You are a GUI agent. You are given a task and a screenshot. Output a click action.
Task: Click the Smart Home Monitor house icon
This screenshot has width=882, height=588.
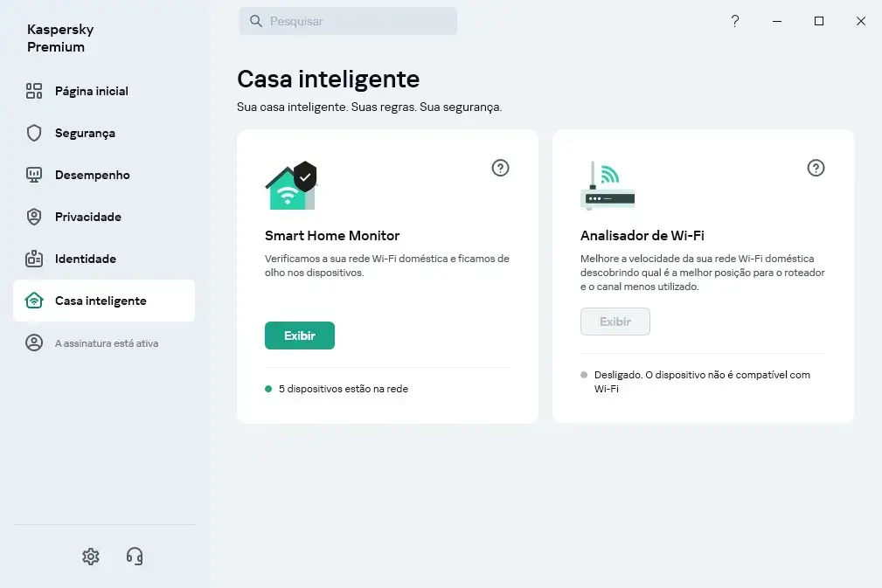point(290,185)
